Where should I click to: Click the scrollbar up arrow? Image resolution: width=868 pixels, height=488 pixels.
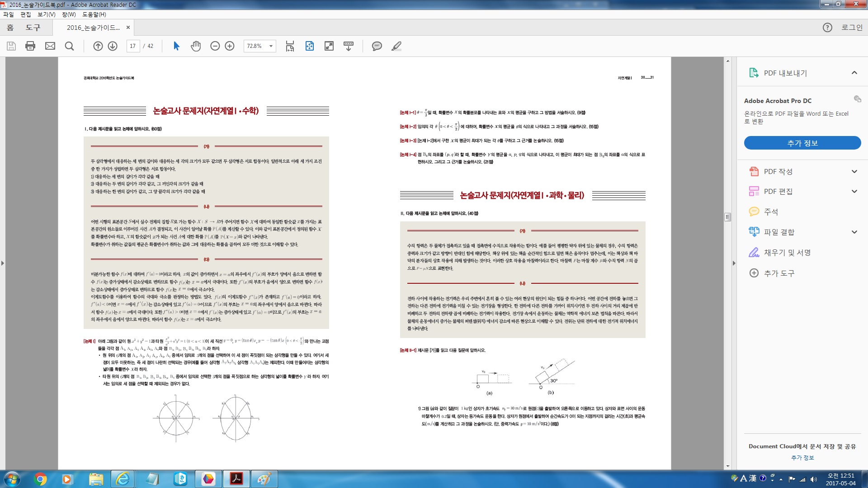[x=727, y=61]
